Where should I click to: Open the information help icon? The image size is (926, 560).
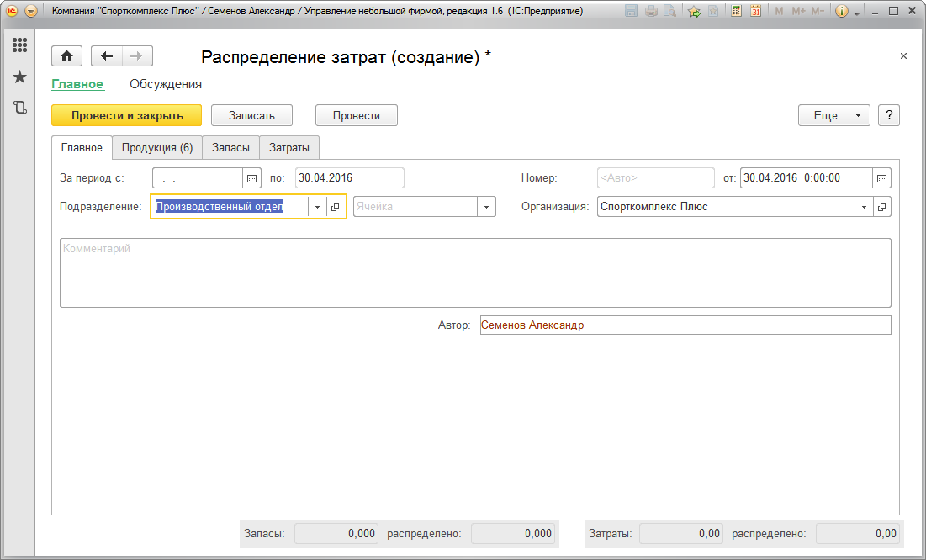tap(842, 11)
